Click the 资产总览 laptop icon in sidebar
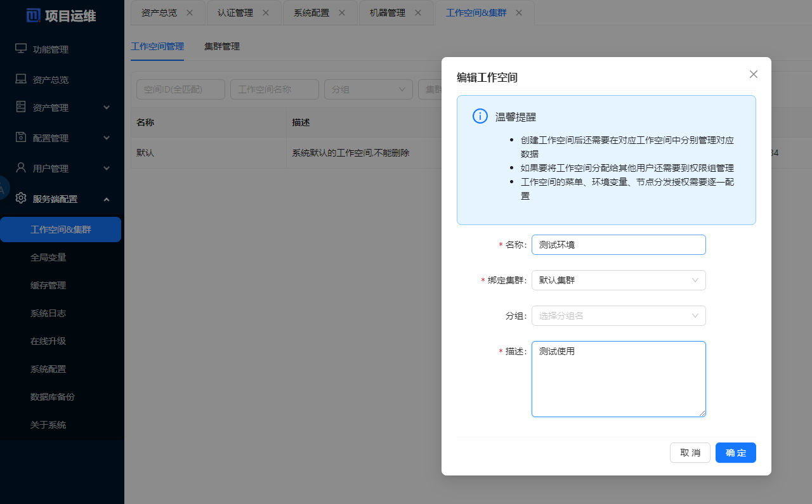This screenshot has width=812, height=504. (21, 79)
